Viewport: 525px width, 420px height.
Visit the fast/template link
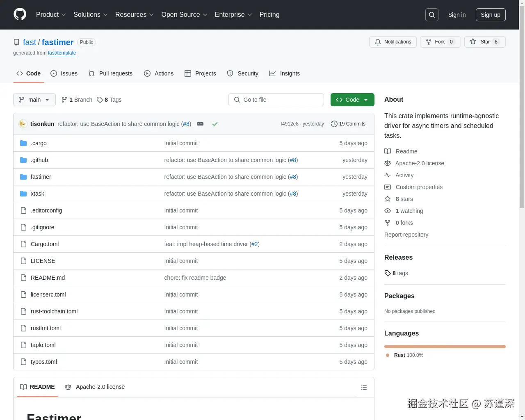[62, 53]
